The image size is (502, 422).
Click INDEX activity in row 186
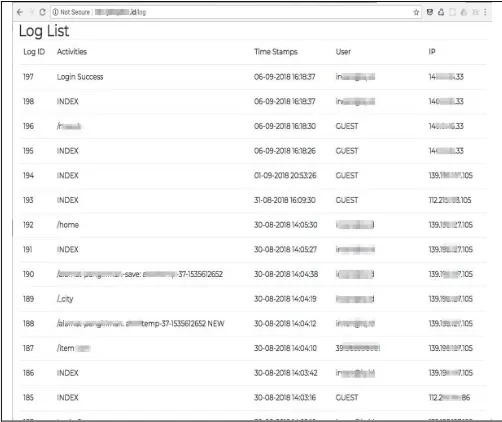coord(68,373)
